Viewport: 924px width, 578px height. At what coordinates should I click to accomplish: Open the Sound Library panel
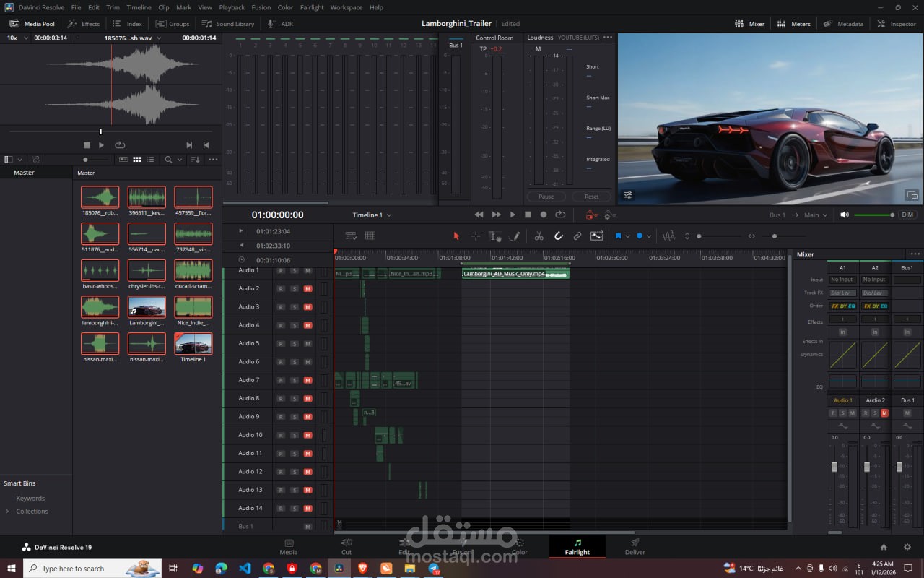point(228,24)
